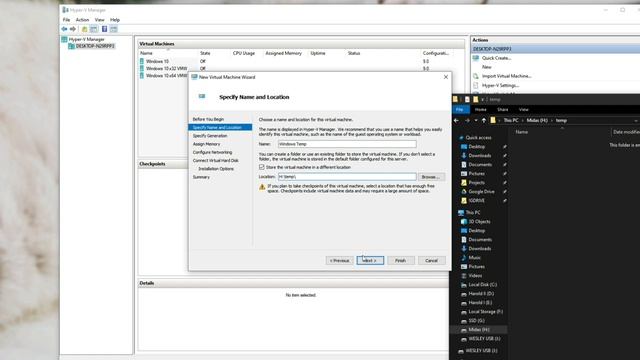Sort virtual machines by Assigned Memory column
The image size is (640, 360).
[x=283, y=53]
